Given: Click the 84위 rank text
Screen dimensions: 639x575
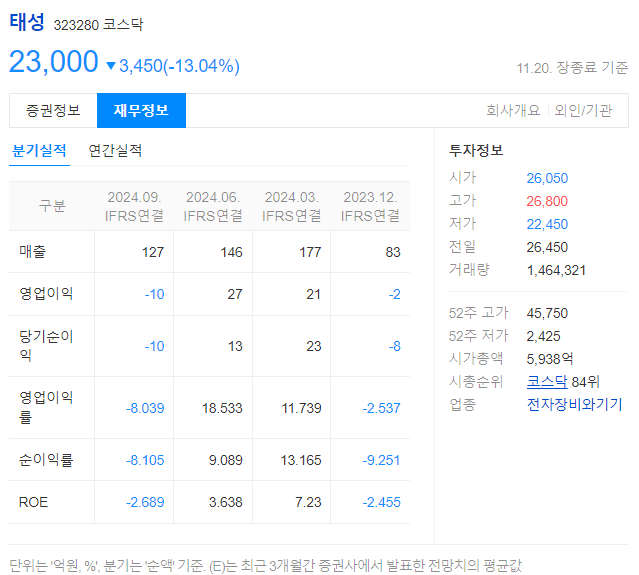Looking at the screenshot, I should point(586,382).
